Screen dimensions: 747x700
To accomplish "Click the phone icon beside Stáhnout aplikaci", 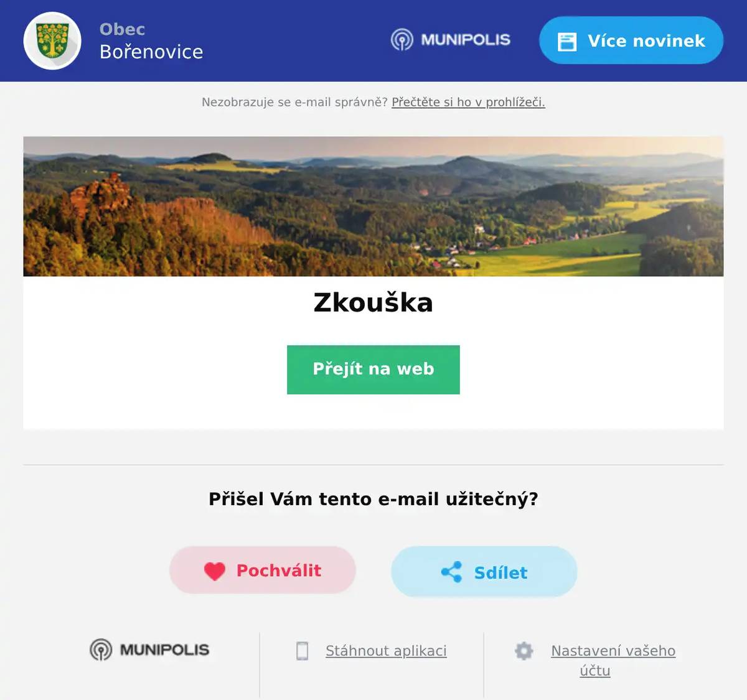I will pyautogui.click(x=303, y=651).
